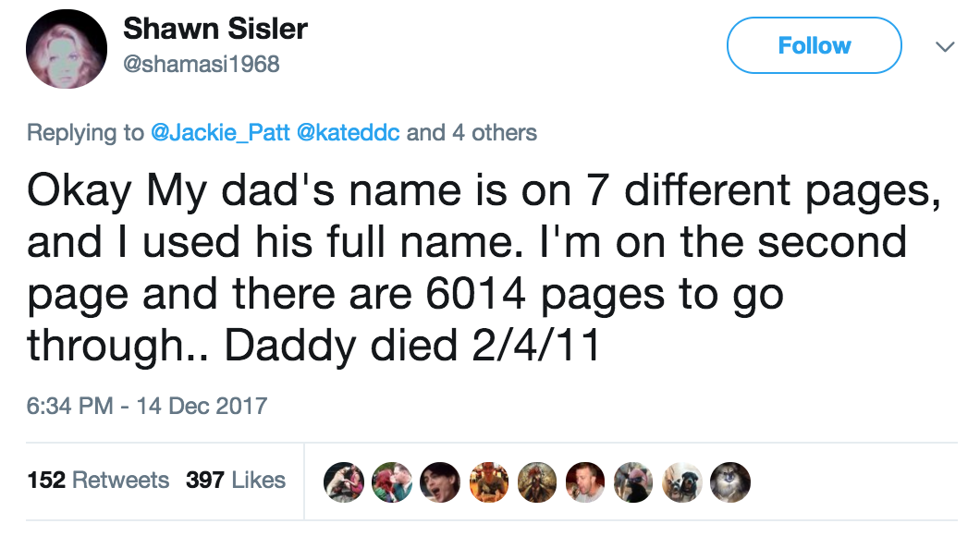Click the liker avatar showing a woman with a dog
980x536 pixels.
click(x=344, y=481)
